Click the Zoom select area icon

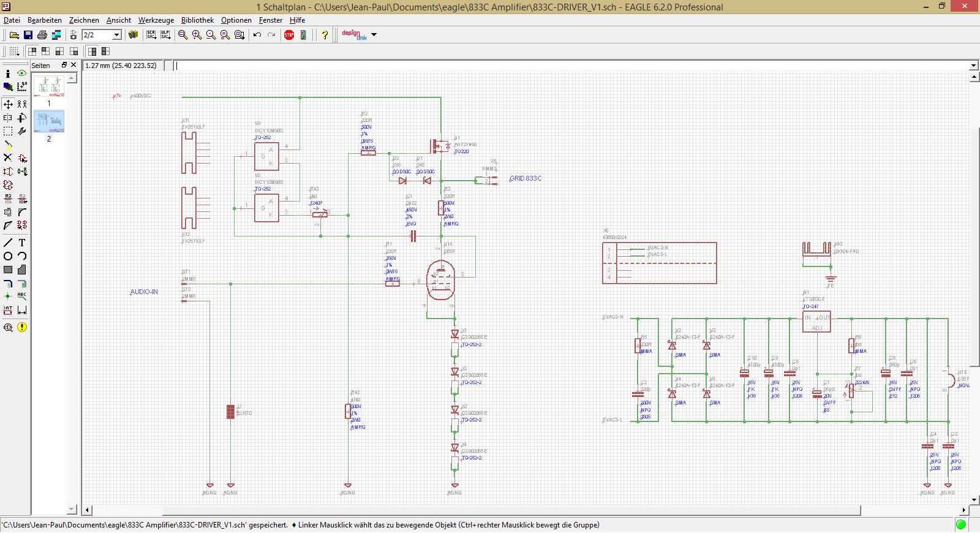click(239, 35)
